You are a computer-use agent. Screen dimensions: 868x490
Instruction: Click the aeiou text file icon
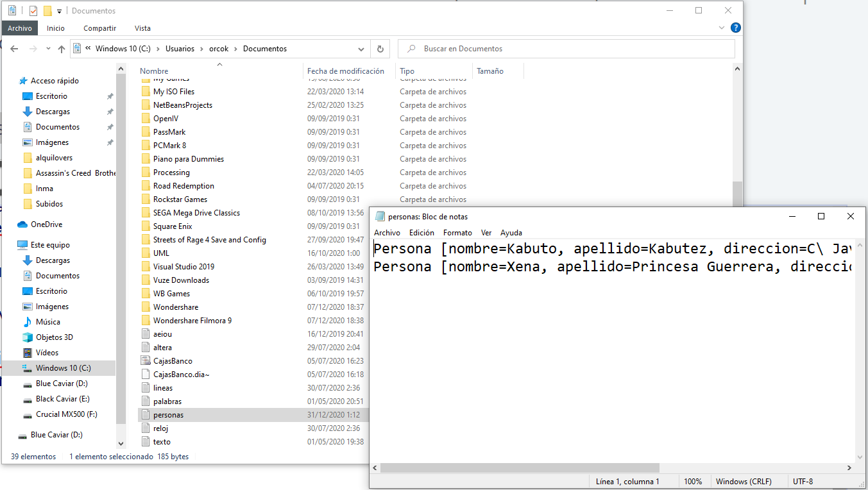(x=146, y=334)
